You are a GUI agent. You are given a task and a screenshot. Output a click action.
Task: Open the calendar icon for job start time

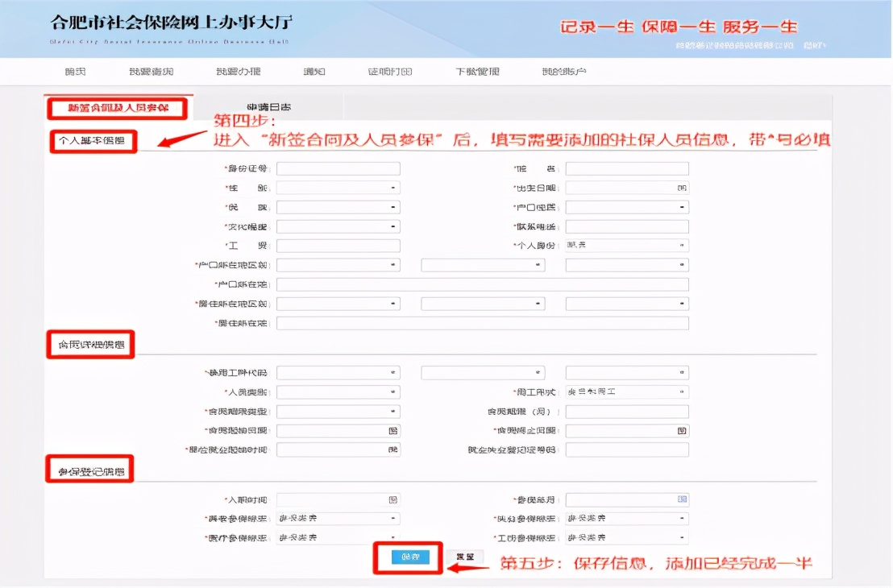(393, 449)
